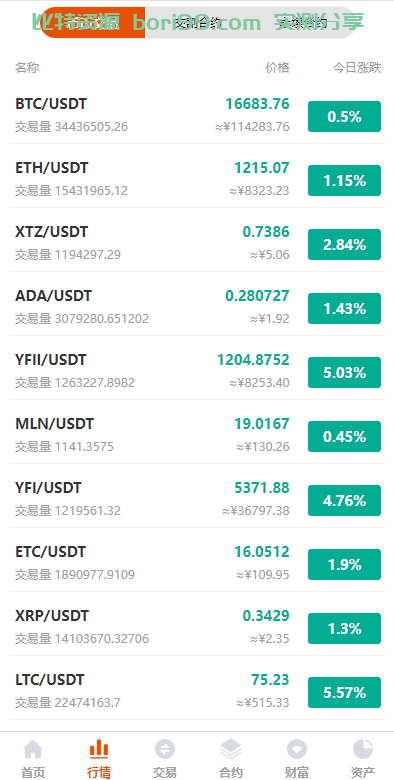Select the orange highlighted top tab
The width and height of the screenshot is (394, 780).
93,22
